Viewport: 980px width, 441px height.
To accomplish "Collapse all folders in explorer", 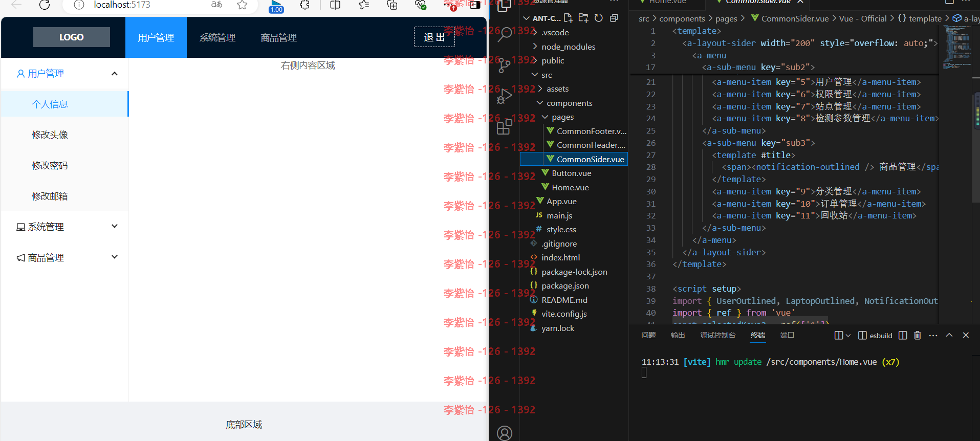I will [x=614, y=18].
